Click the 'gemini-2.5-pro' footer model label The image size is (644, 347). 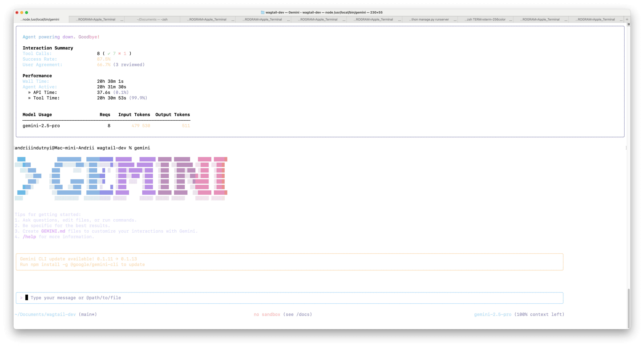[x=492, y=314]
